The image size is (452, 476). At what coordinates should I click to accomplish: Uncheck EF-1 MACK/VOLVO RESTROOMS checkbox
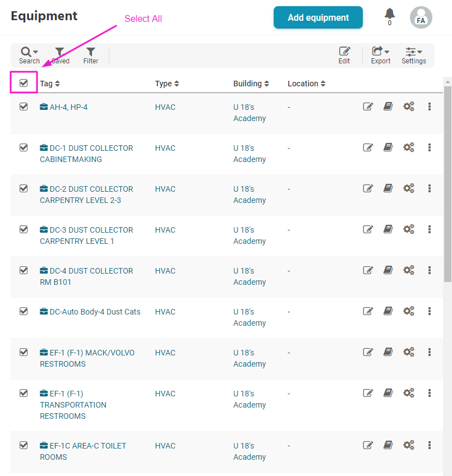[24, 352]
